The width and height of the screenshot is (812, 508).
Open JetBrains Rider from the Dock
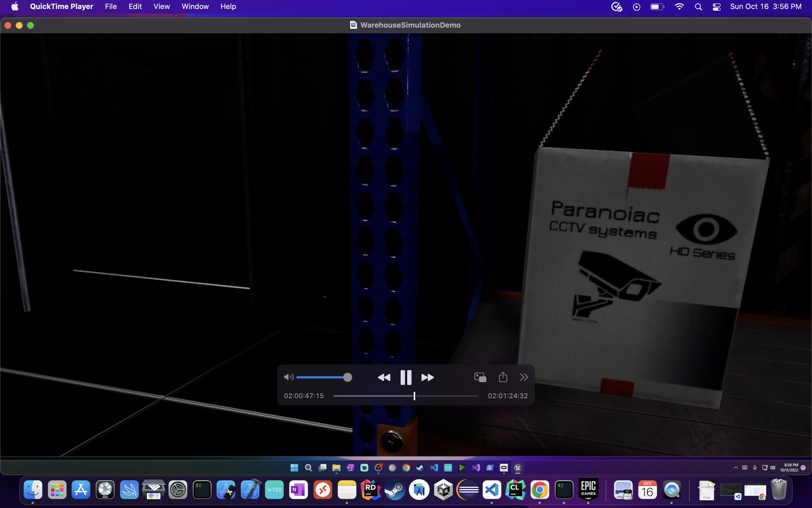point(371,490)
